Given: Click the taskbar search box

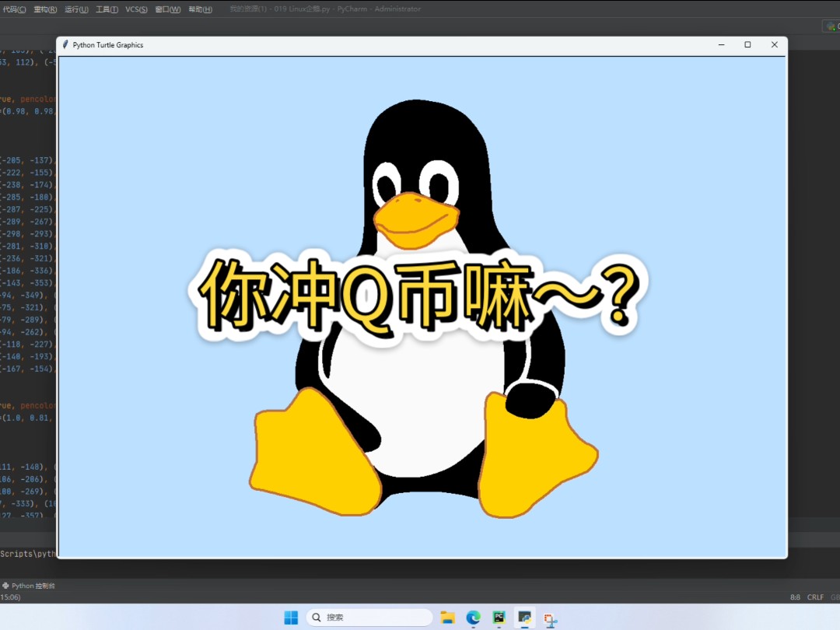Looking at the screenshot, I should point(369,617).
